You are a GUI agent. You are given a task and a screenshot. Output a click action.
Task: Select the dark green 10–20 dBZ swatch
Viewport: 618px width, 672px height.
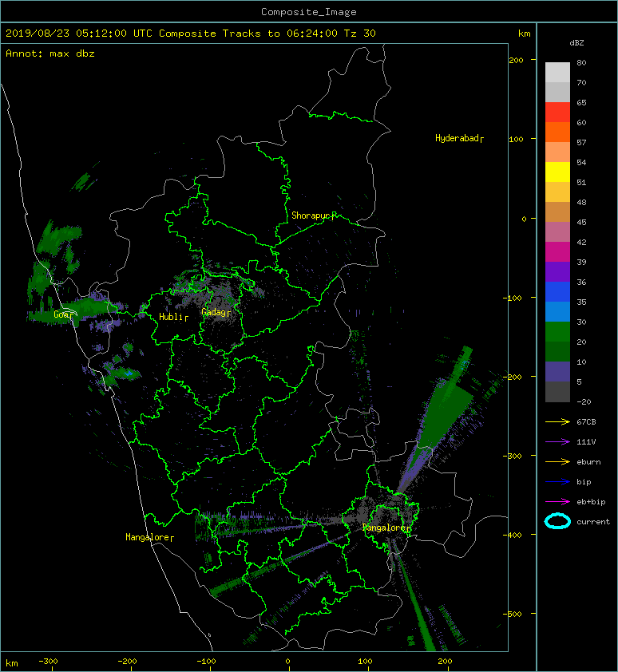click(x=557, y=352)
